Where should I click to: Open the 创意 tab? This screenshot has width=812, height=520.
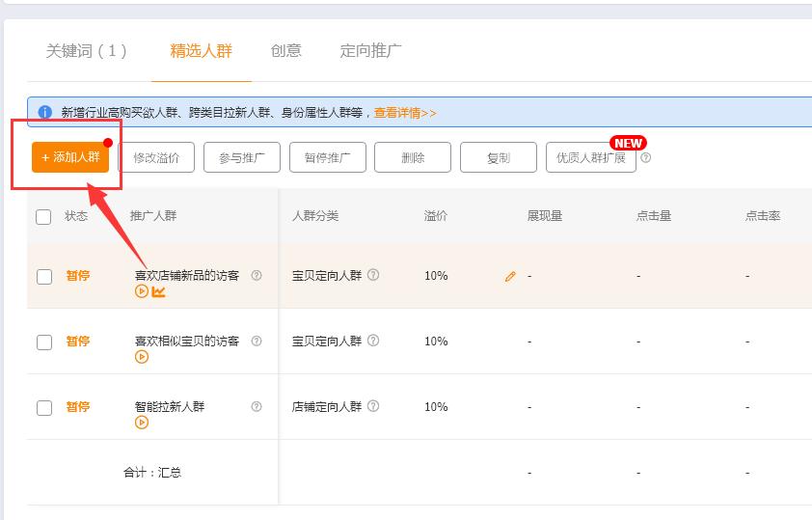[x=285, y=50]
